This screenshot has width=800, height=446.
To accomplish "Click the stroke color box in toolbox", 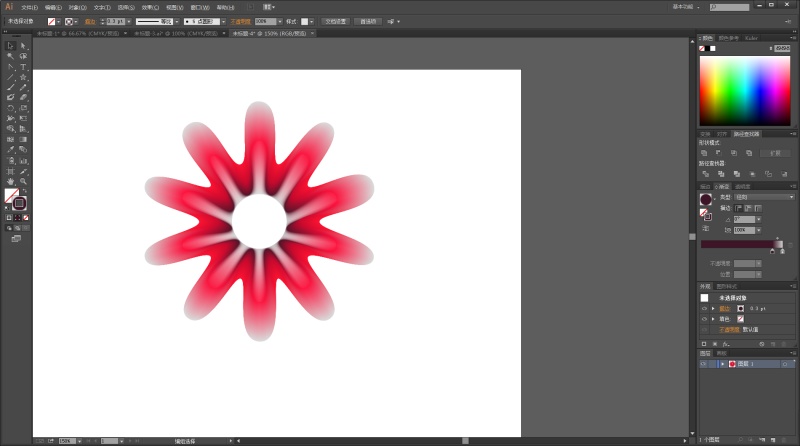I will pyautogui.click(x=20, y=203).
